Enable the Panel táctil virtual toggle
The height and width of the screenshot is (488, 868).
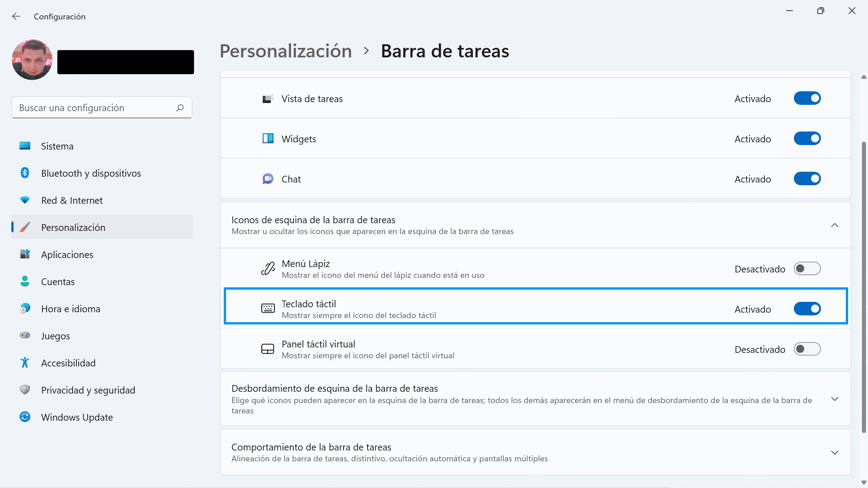(x=807, y=349)
